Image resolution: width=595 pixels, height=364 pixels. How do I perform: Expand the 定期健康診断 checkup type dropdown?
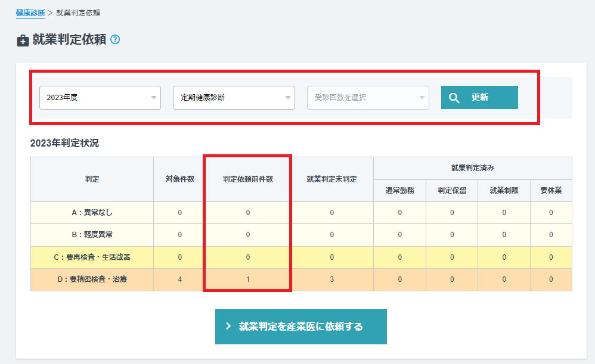pos(234,98)
